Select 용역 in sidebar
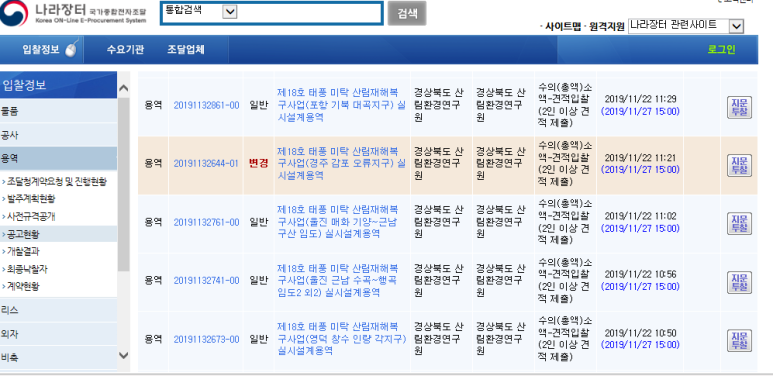The image size is (773, 376). [59, 158]
